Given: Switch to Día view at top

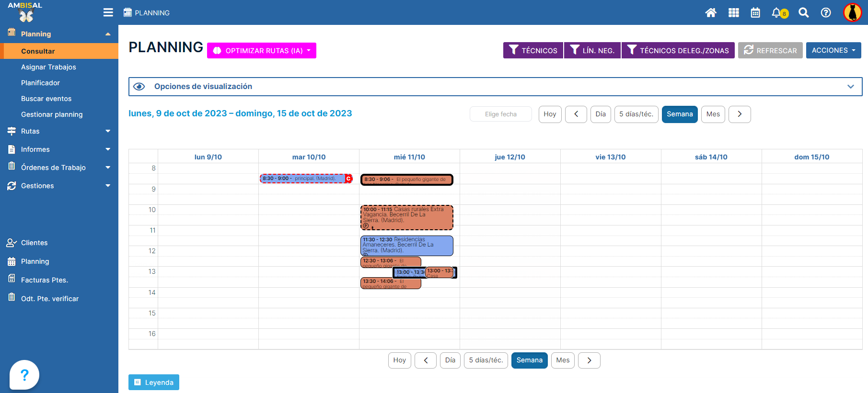Looking at the screenshot, I should (600, 114).
